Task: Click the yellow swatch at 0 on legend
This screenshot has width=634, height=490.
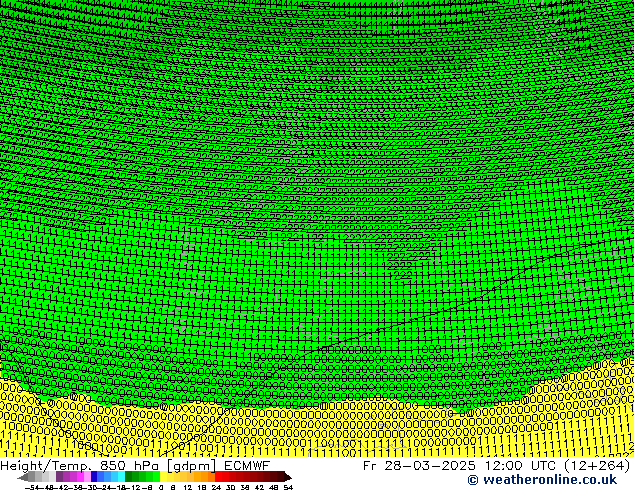Action: pyautogui.click(x=163, y=477)
